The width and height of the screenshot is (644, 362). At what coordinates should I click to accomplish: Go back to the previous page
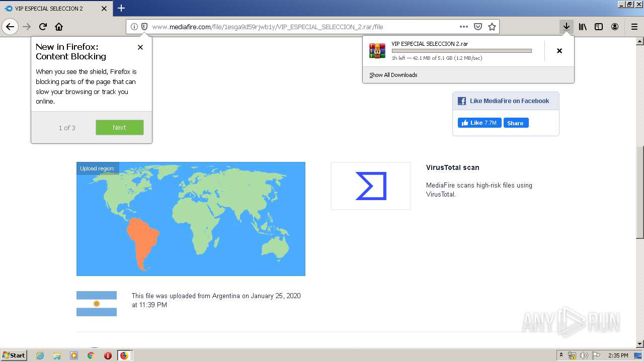coord(10,27)
